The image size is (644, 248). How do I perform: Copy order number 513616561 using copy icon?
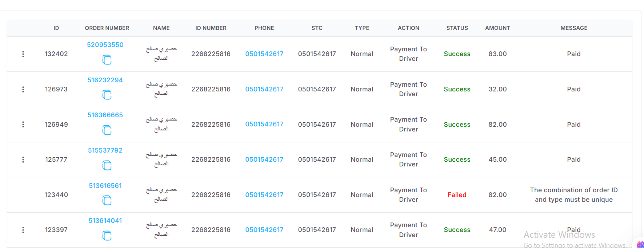tap(107, 200)
